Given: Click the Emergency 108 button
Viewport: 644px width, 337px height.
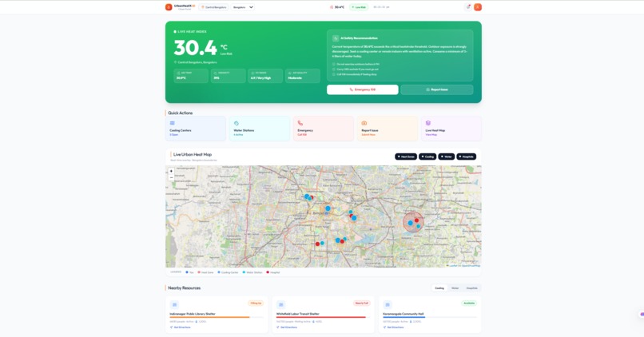Looking at the screenshot, I should pyautogui.click(x=362, y=89).
